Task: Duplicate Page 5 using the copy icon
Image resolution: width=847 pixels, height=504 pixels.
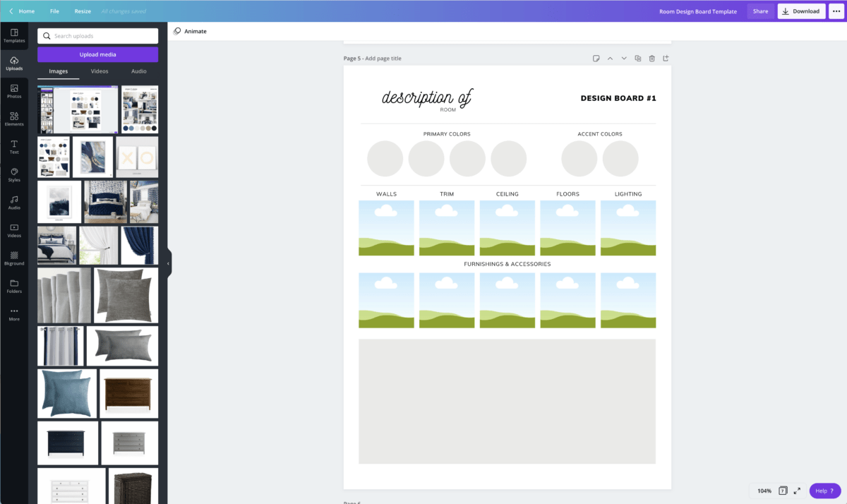Action: (637, 58)
